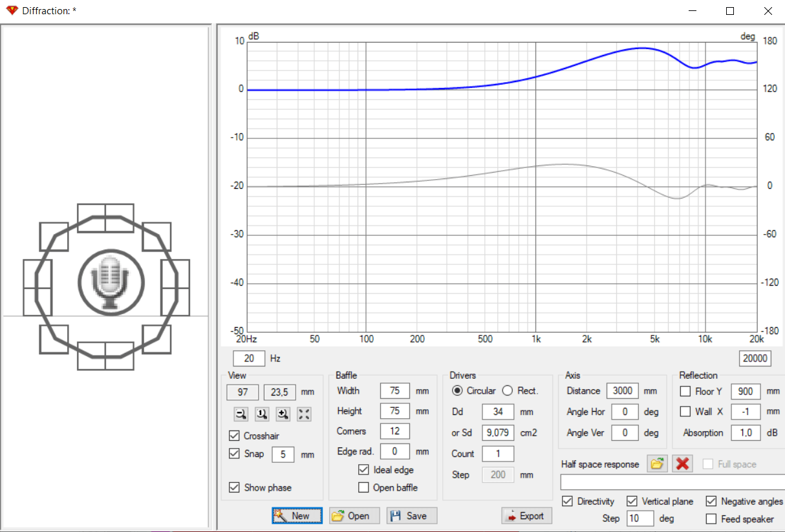Viewport: 785px width, 532px height.
Task: Enable the Wall X reflection checkbox
Action: pyautogui.click(x=685, y=412)
